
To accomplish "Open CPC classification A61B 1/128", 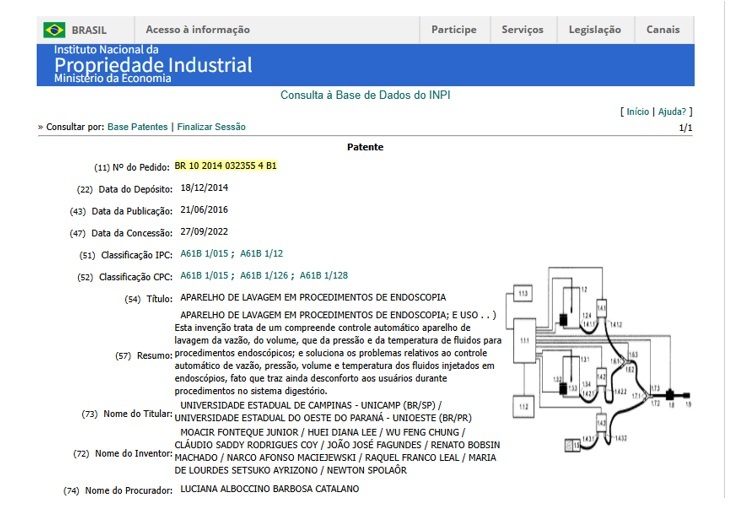I will [x=324, y=276].
